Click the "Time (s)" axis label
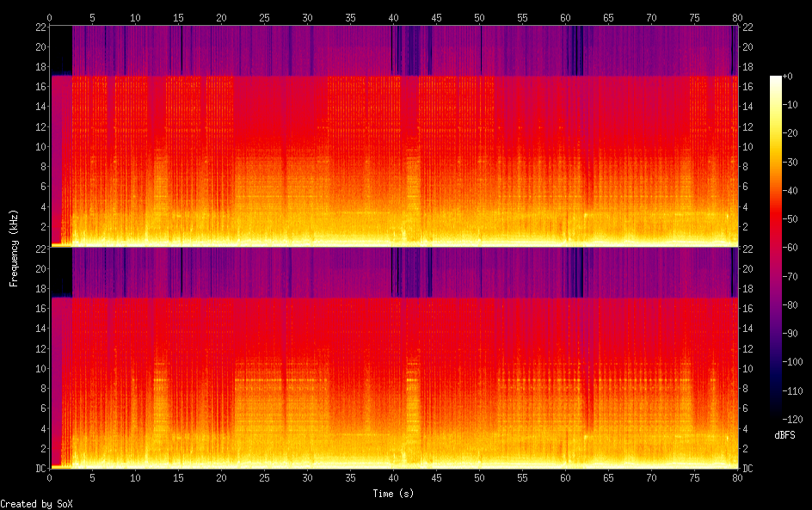This screenshot has height=510, width=812. [393, 494]
